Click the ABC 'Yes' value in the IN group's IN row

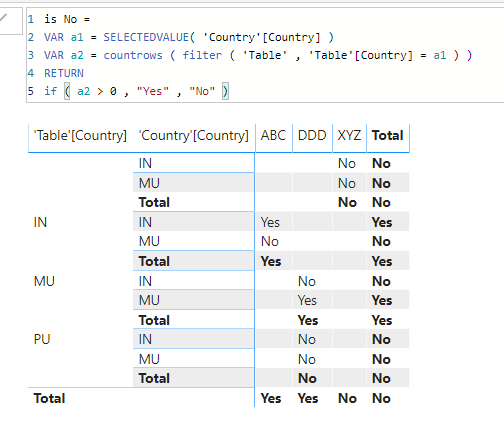270,222
